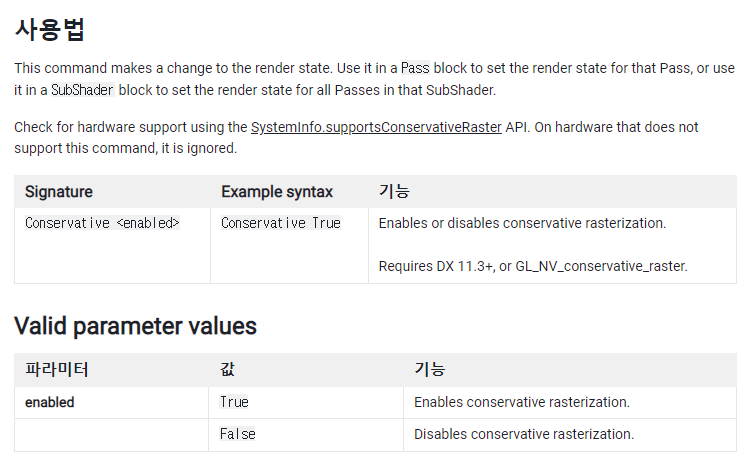The image size is (748, 470).
Task: Click the 값 column header
Action: (x=227, y=369)
